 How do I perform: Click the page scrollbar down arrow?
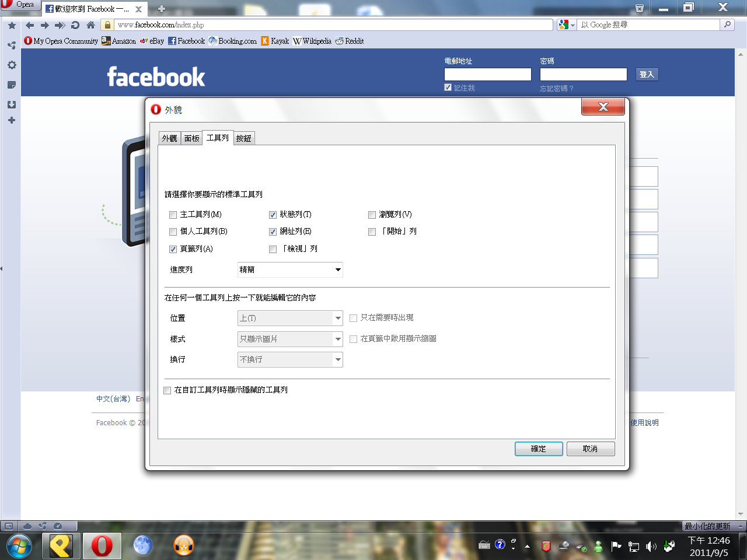coord(741,514)
